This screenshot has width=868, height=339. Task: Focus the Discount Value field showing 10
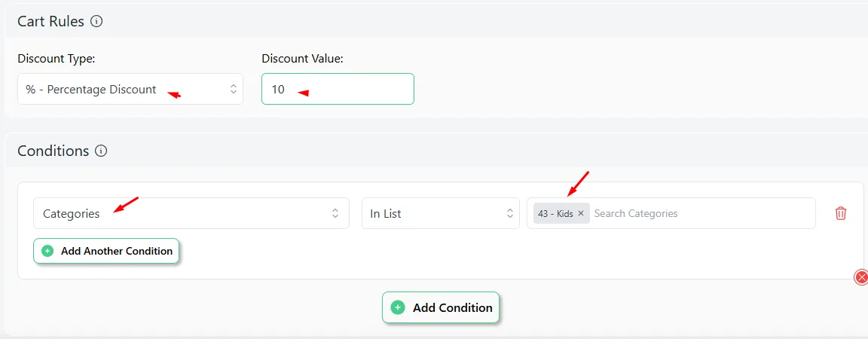pyautogui.click(x=338, y=89)
